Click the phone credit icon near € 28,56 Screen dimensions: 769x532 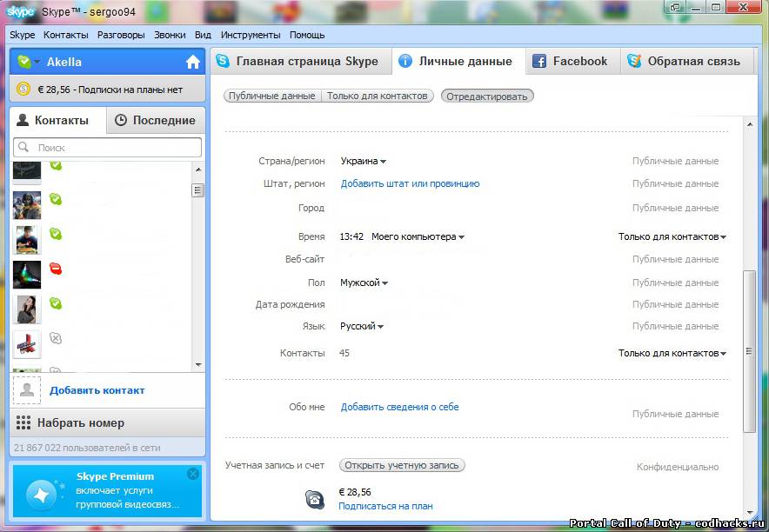tap(314, 500)
